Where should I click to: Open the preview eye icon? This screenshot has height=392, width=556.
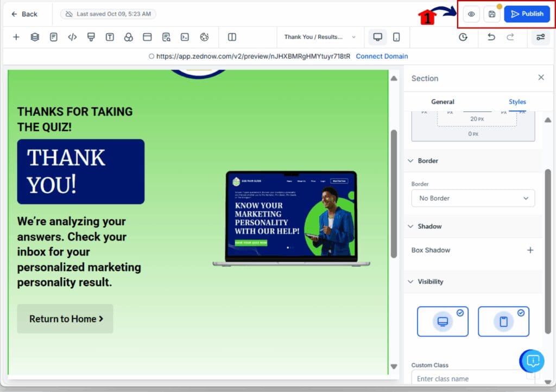click(x=470, y=14)
